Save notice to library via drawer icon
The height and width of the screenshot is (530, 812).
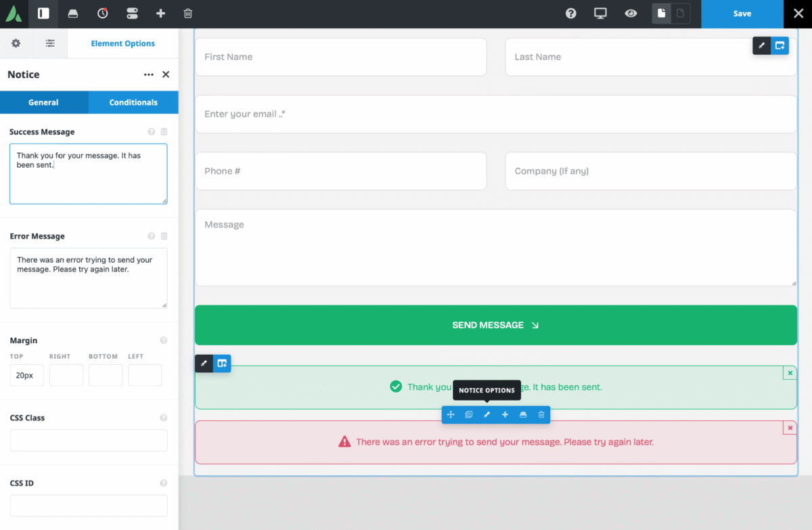[523, 414]
